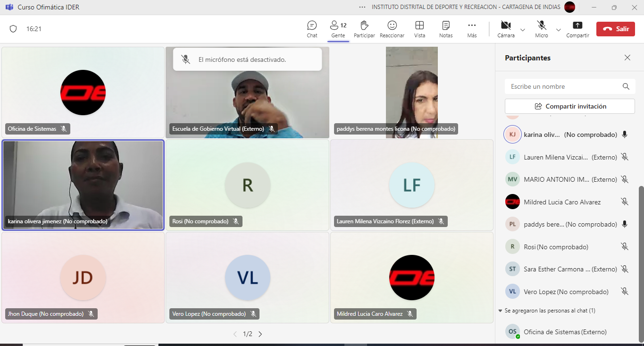Select Oficina de Sistemas (Externo) in participant list

[566, 332]
